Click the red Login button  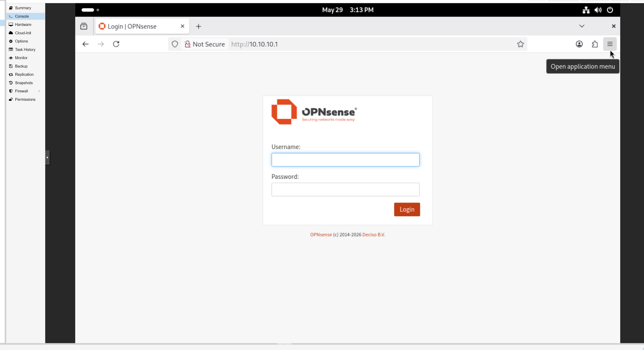(x=407, y=209)
